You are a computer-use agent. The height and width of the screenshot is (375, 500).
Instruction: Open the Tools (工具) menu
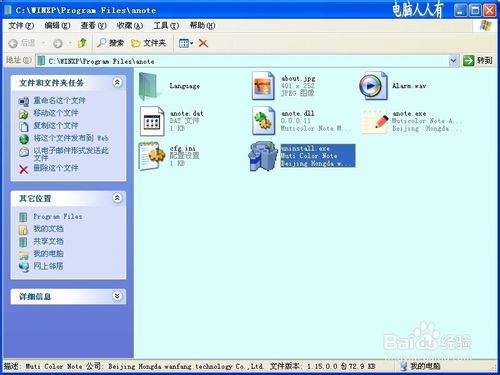pyautogui.click(x=166, y=26)
